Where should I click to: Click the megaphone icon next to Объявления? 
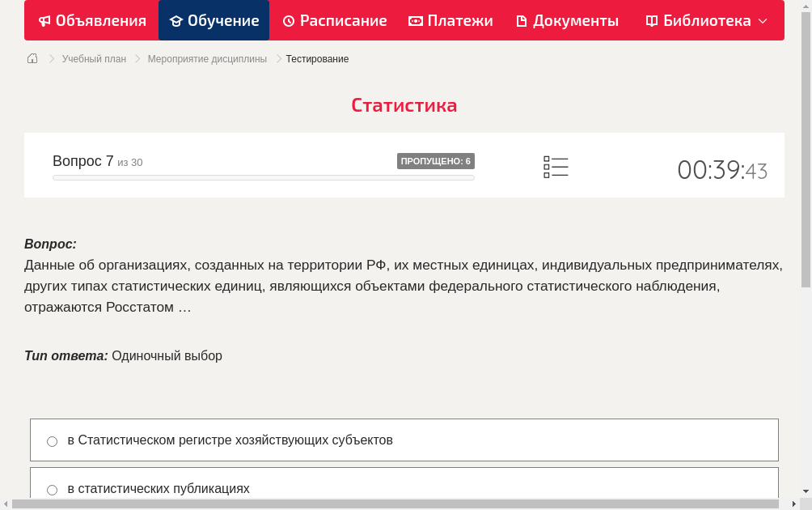tap(44, 20)
